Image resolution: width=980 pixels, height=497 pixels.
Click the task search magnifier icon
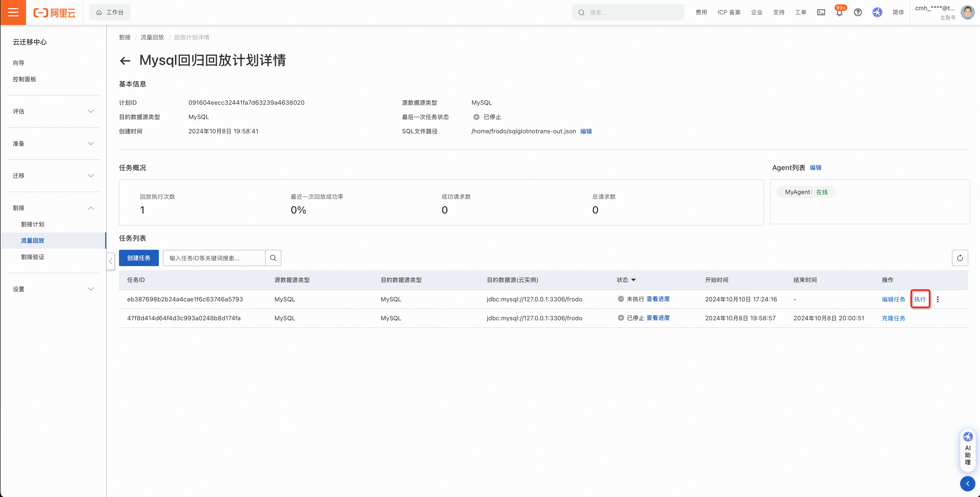coord(273,258)
